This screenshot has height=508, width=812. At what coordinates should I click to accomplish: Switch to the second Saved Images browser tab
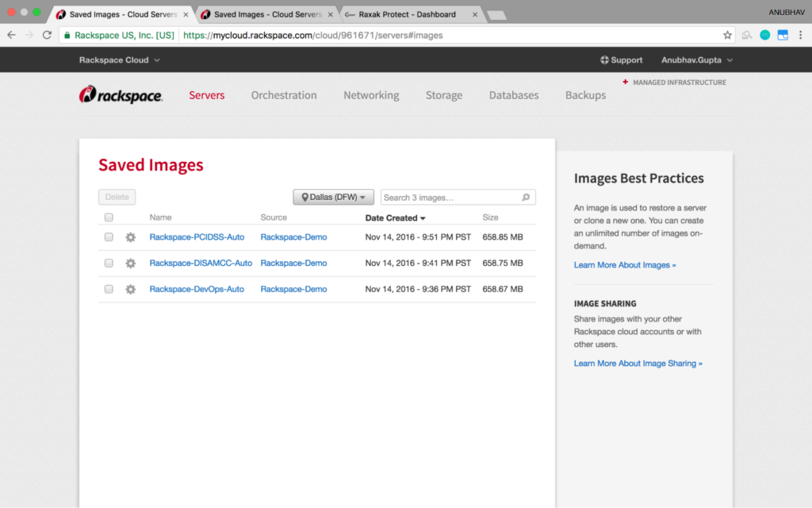tap(268, 14)
